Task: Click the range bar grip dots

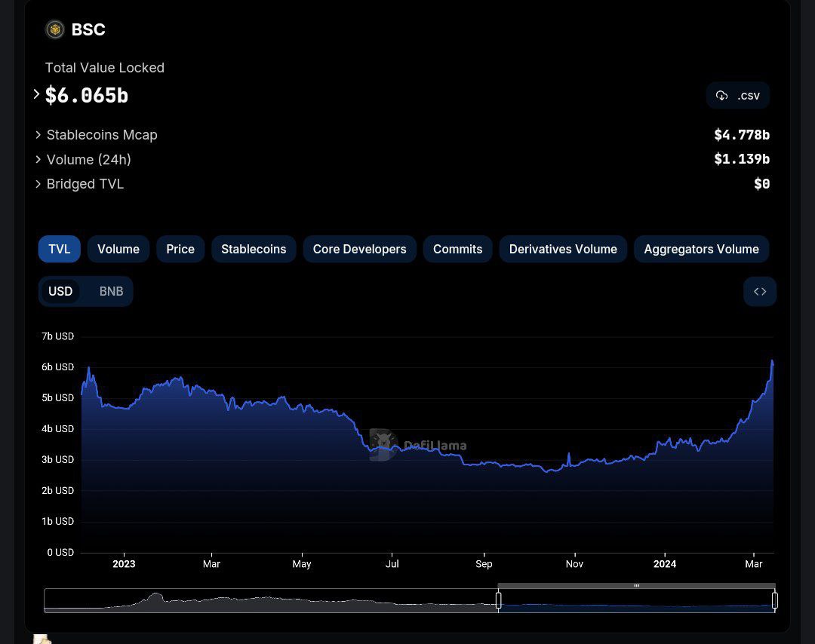Action: pos(636,585)
